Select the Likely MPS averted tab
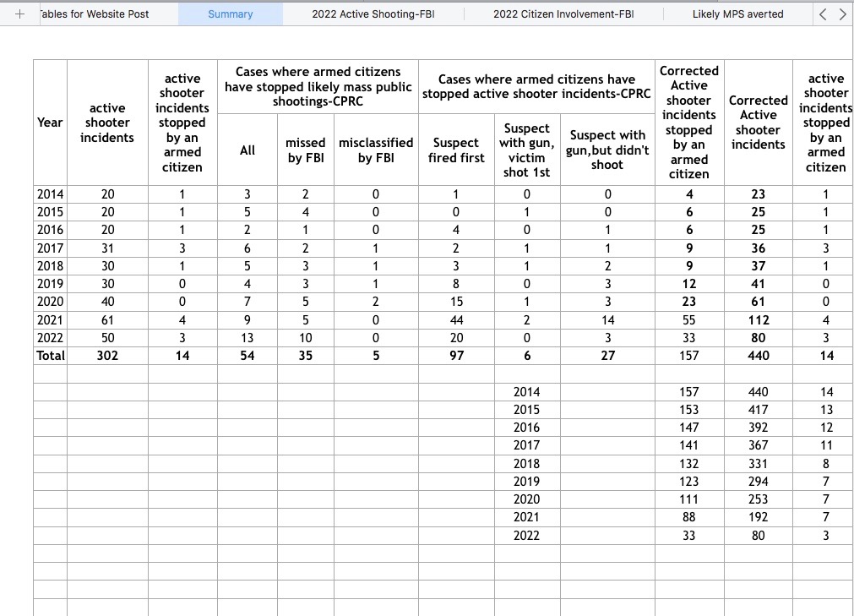The height and width of the screenshot is (616, 854). point(737,14)
